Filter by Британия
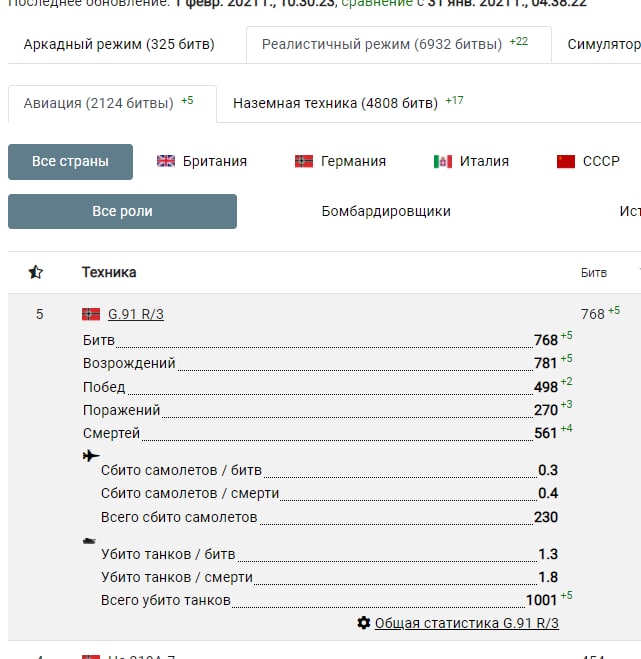The image size is (641, 659). point(202,161)
